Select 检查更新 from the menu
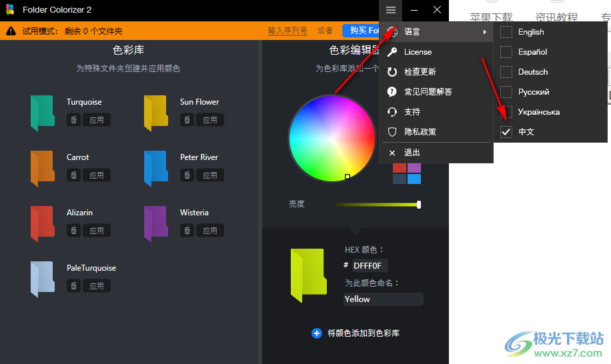 436,71
